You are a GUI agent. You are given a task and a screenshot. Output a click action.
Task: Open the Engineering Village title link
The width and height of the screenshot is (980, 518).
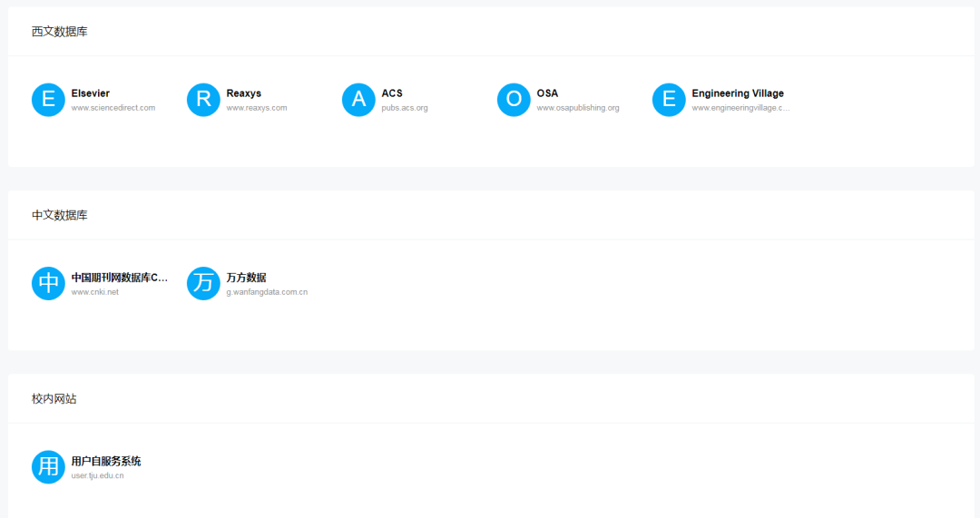click(738, 93)
